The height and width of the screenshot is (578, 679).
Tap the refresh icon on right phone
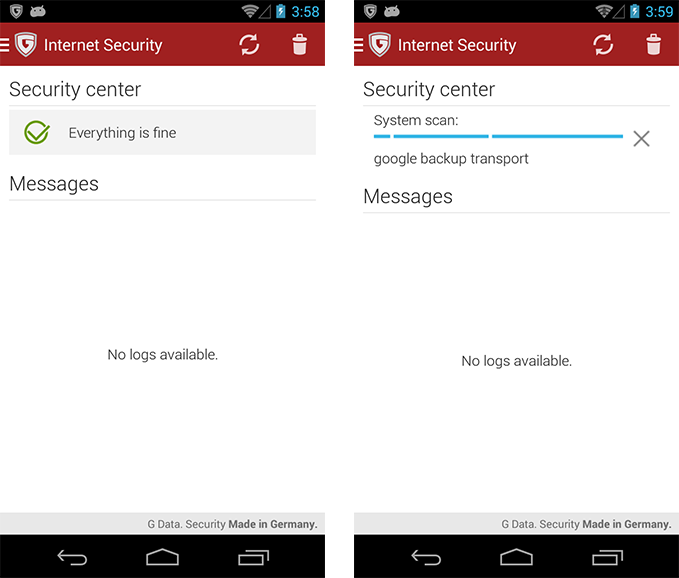(x=603, y=45)
